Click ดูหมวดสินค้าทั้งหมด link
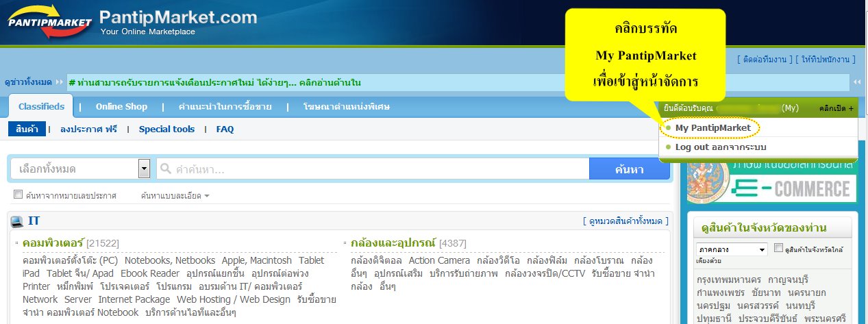Image resolution: width=868 pixels, height=324 pixels. tap(625, 221)
